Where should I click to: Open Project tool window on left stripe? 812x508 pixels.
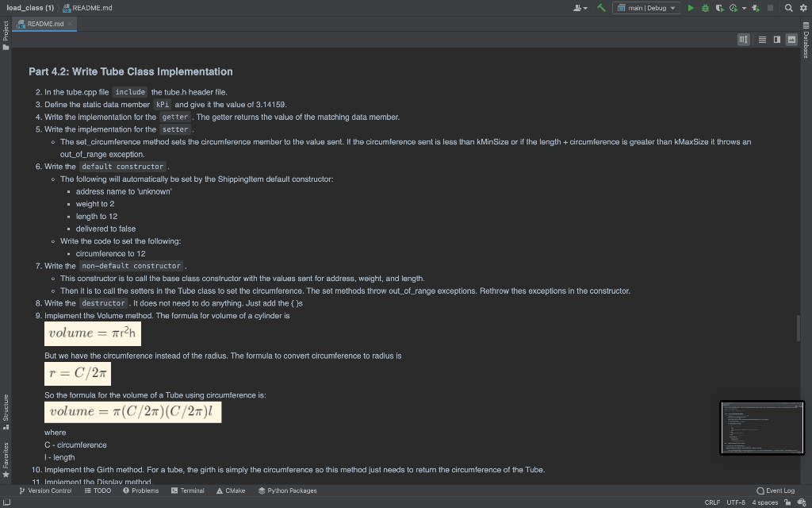6,35
